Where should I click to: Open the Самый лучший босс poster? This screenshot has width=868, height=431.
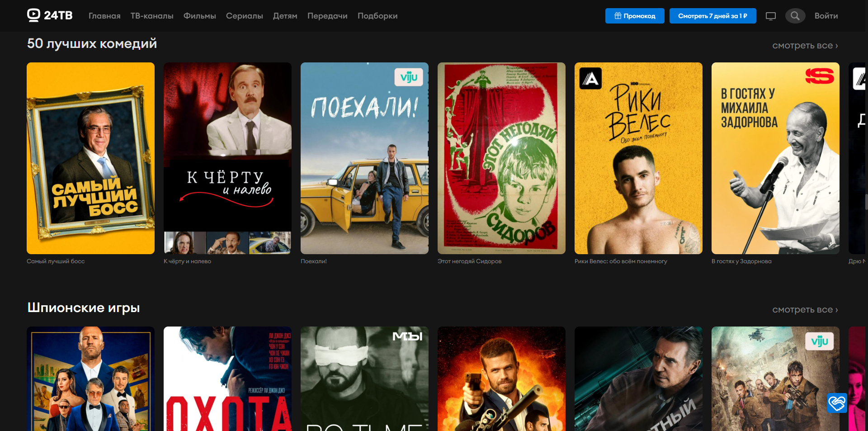(90, 158)
